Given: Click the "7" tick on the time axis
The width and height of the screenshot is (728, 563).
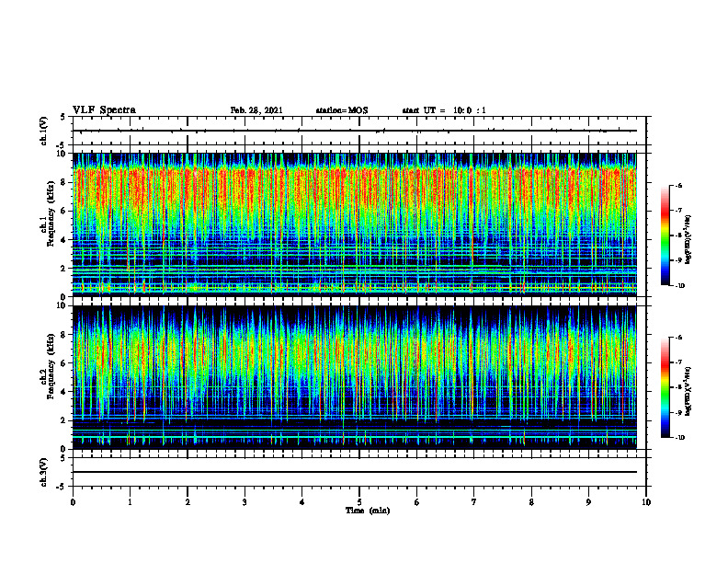Looking at the screenshot, I should pyautogui.click(x=474, y=502).
